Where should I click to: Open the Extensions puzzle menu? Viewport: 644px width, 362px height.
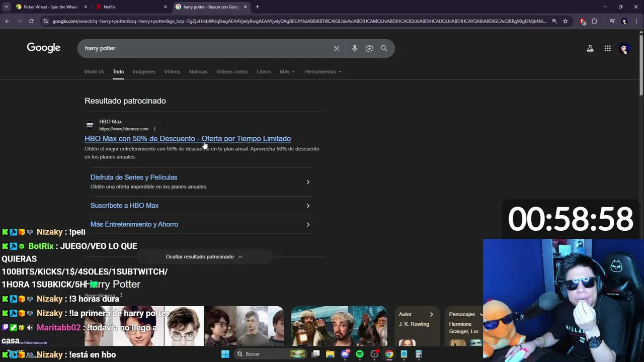594,21
